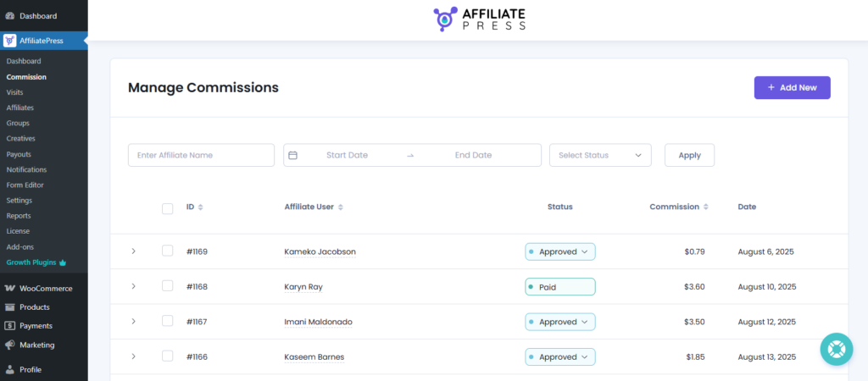This screenshot has height=381, width=868.
Task: Click the AffiliatePress logo in header
Action: coord(480,19)
